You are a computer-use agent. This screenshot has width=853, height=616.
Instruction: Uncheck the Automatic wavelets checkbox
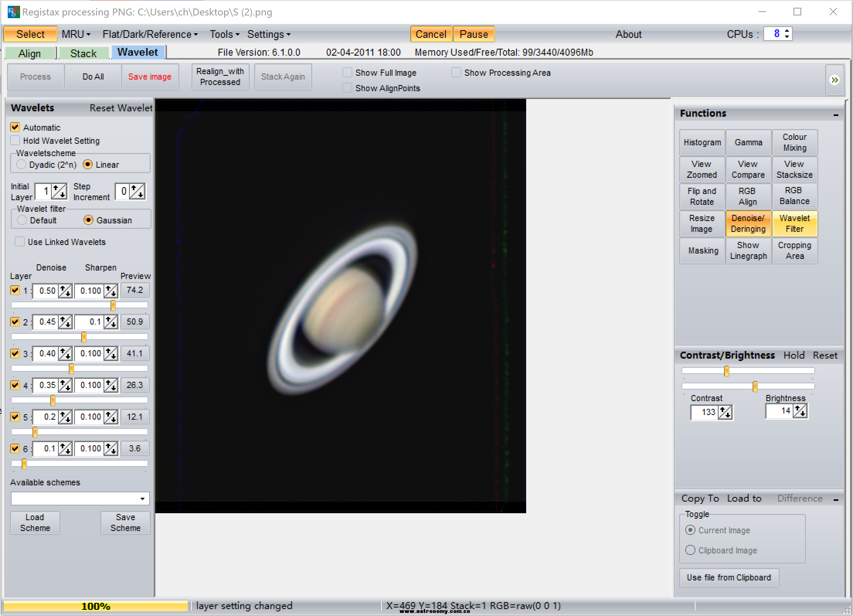pyautogui.click(x=15, y=127)
